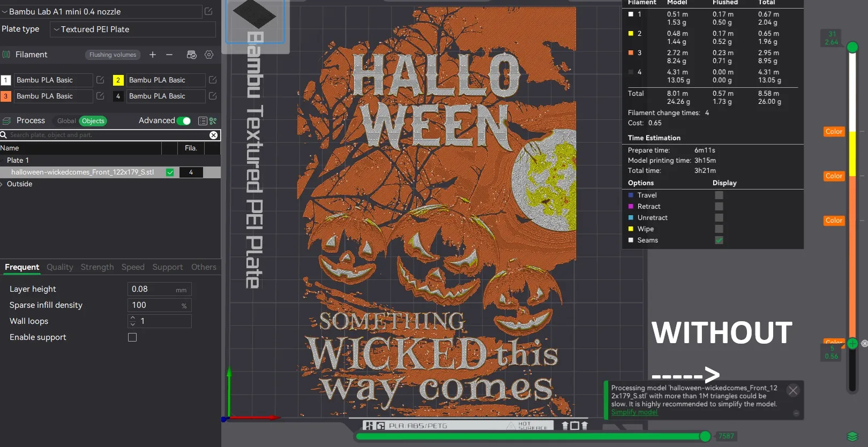Open filament 3 Bambu PLA Basic dropdown
The height and width of the screenshot is (447, 868).
pos(53,96)
